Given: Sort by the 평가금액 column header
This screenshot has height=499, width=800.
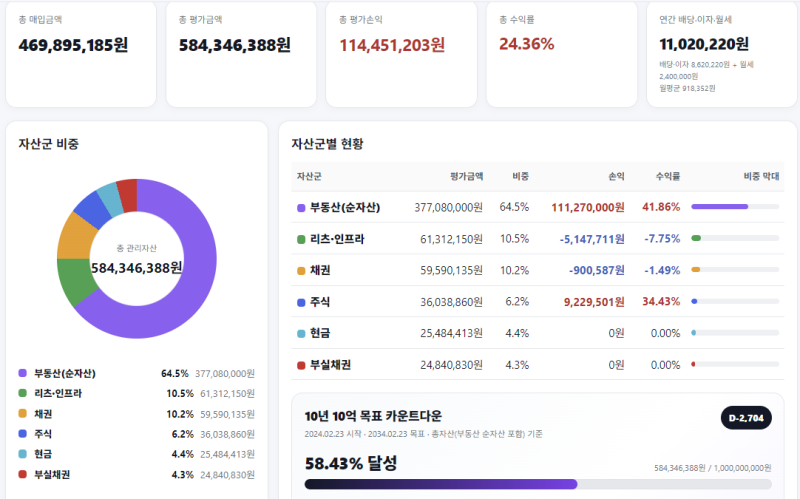Looking at the screenshot, I should coord(466,176).
